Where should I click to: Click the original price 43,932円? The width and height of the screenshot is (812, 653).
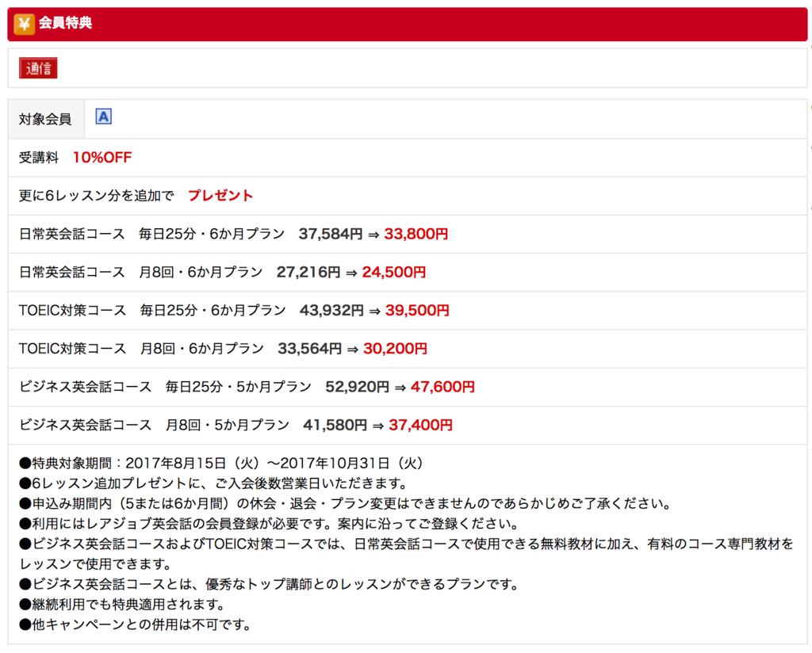point(331,311)
